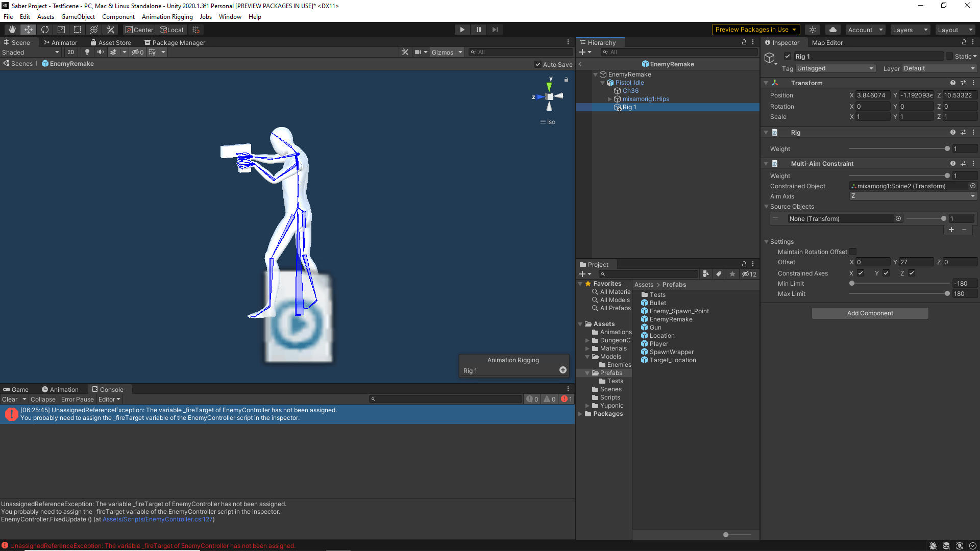Open Rig component settings preset icon
Viewport: 980px width, 551px height.
coord(963,132)
